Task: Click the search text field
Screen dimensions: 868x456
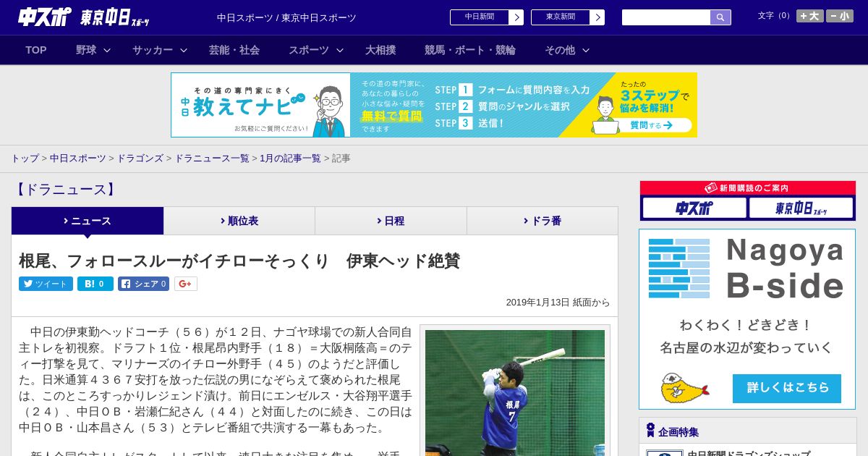Action: 666,17
